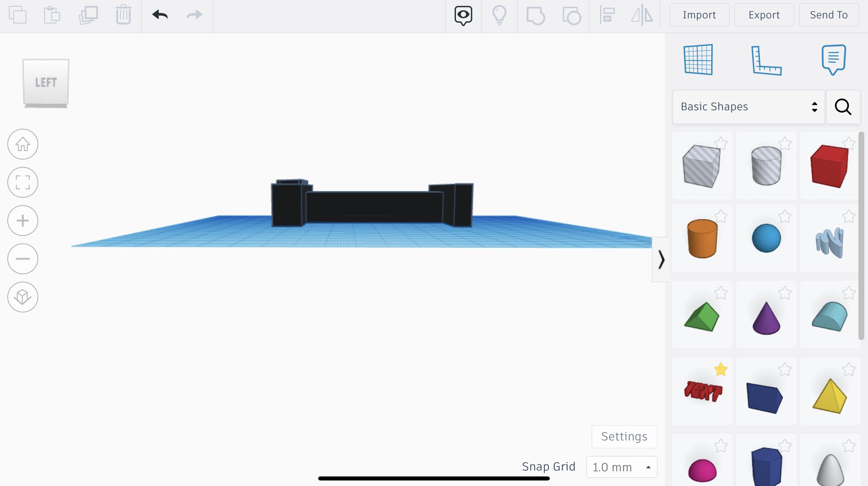The height and width of the screenshot is (486, 868).
Task: Select the Ruler tool icon
Action: click(x=766, y=61)
